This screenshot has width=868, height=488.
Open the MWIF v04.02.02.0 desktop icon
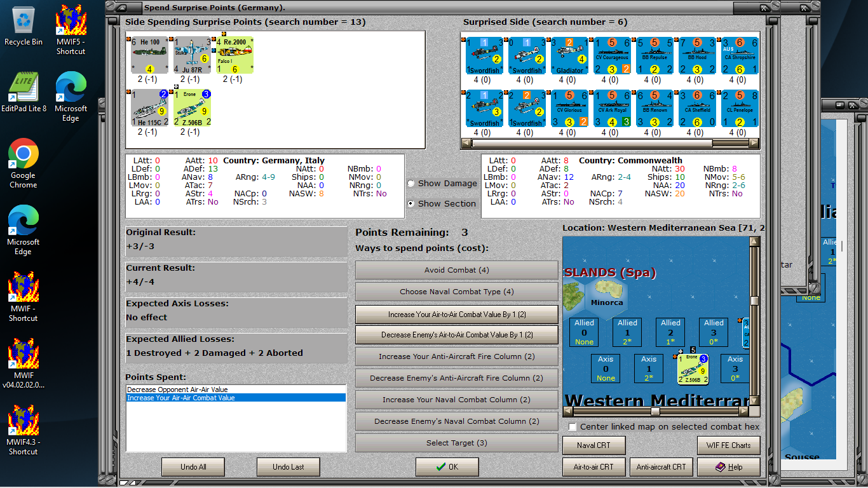coord(24,363)
